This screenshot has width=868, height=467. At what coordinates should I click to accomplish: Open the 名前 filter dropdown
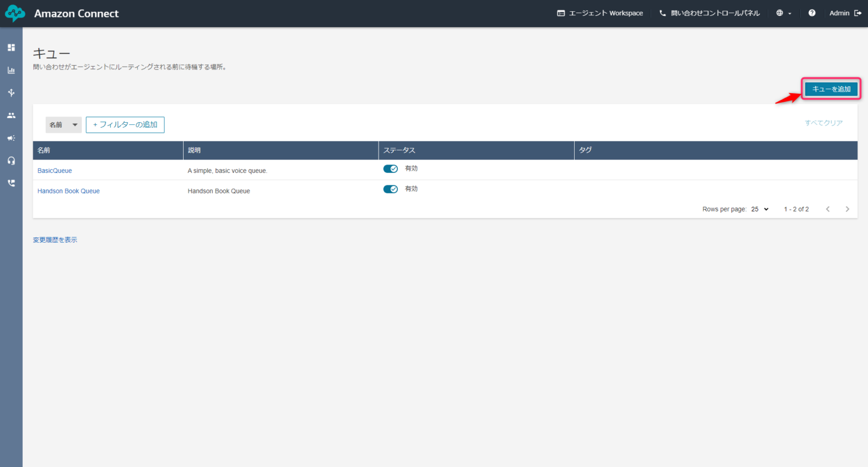point(63,124)
